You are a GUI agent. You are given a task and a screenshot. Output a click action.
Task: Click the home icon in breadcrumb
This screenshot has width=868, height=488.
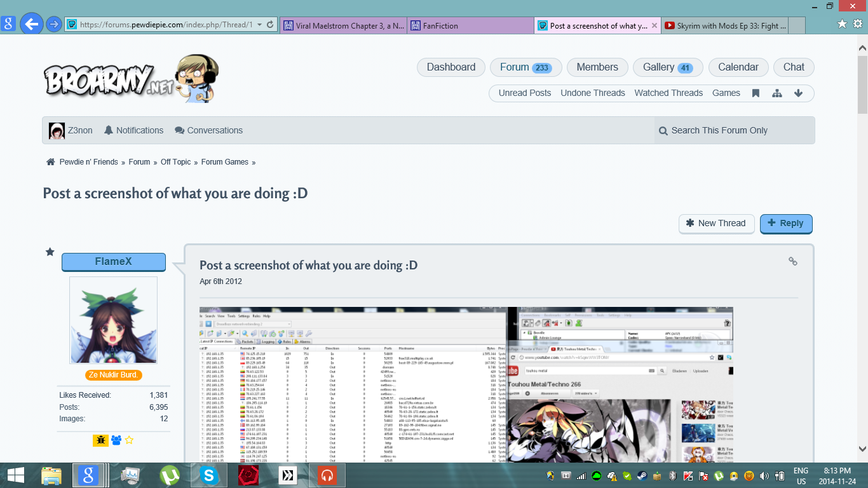pos(51,162)
